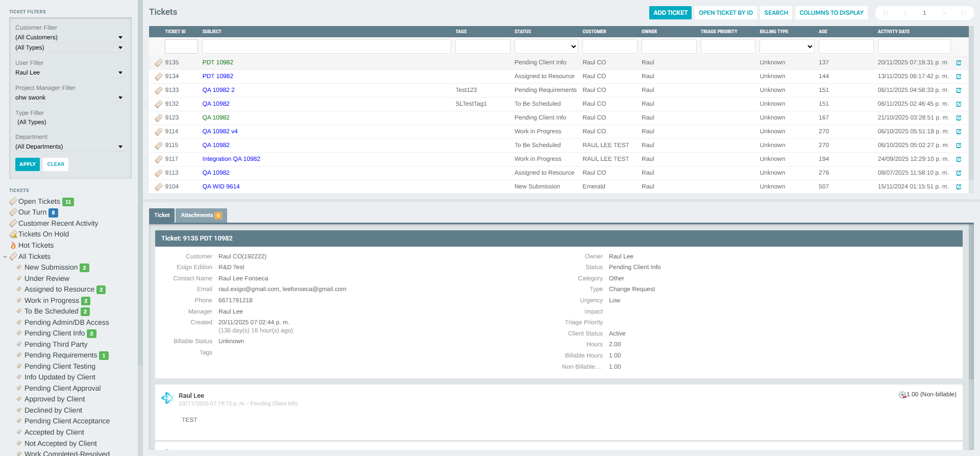Viewport: 980px width, 456px height.
Task: Open ticket 9132 external link icon
Action: click(x=959, y=104)
